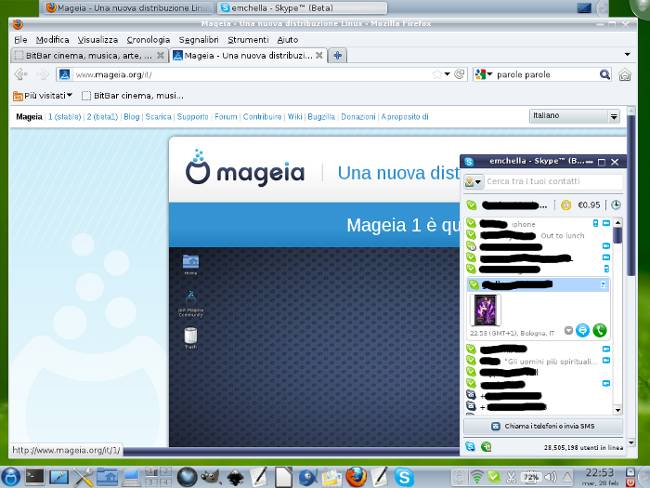Open the Blog link on Mageia navigation
The height and width of the screenshot is (488, 650).
tap(131, 117)
